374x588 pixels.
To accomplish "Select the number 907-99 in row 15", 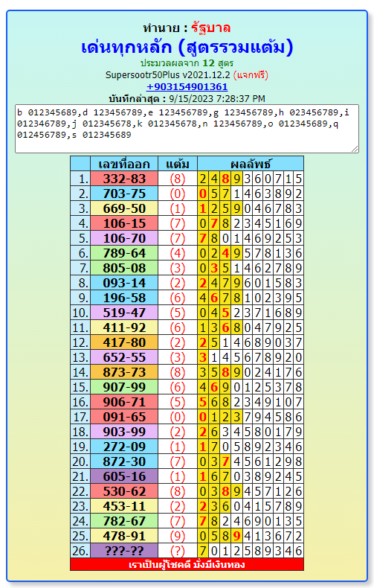I will pos(124,387).
